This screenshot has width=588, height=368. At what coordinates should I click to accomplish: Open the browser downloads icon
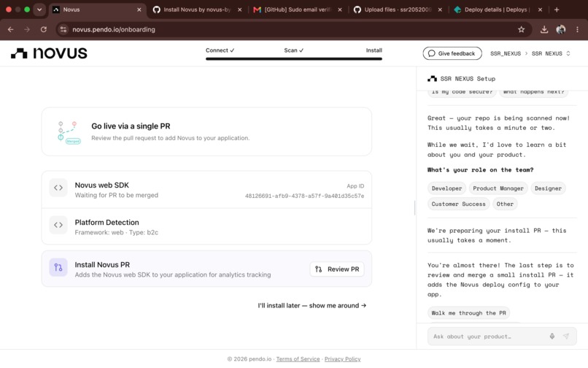[x=544, y=29]
